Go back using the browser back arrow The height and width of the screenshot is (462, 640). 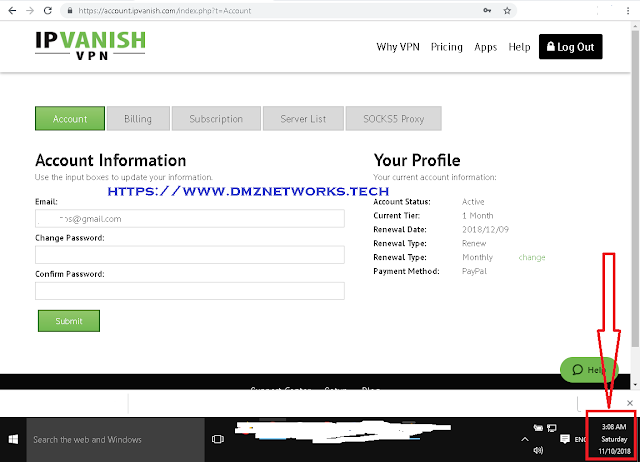pyautogui.click(x=12, y=11)
